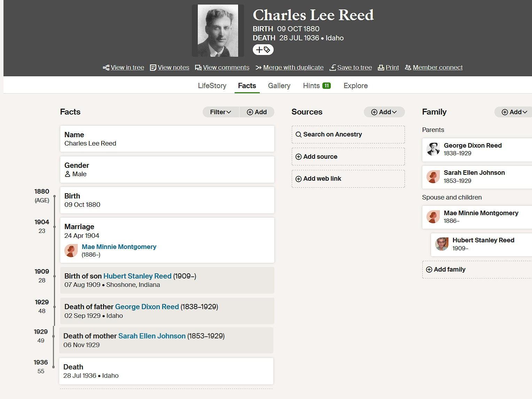Open the Gallery tab

tap(279, 86)
